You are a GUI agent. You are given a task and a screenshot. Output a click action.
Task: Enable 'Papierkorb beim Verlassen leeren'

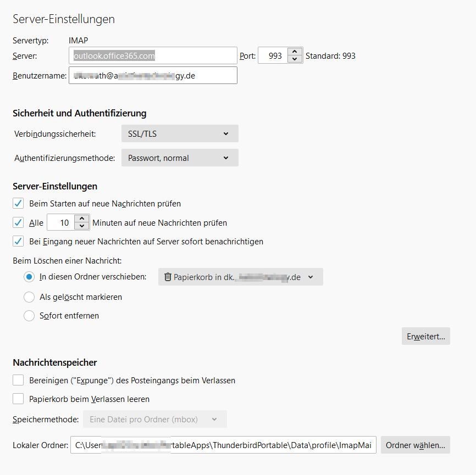(x=18, y=399)
